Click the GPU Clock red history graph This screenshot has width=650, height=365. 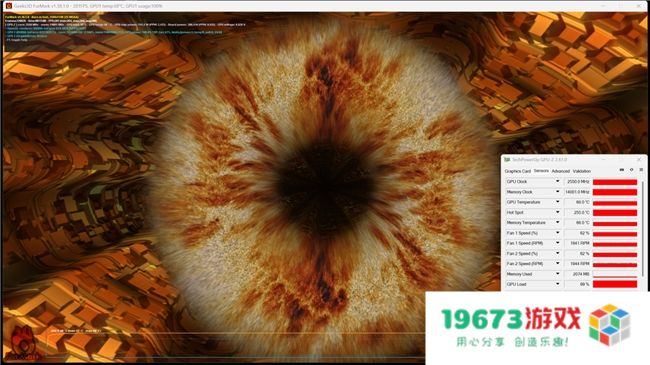click(615, 182)
